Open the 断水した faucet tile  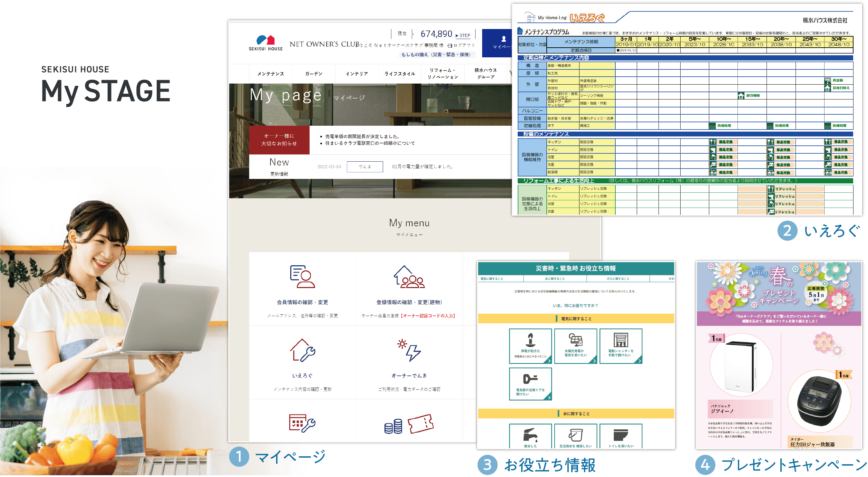[530, 436]
